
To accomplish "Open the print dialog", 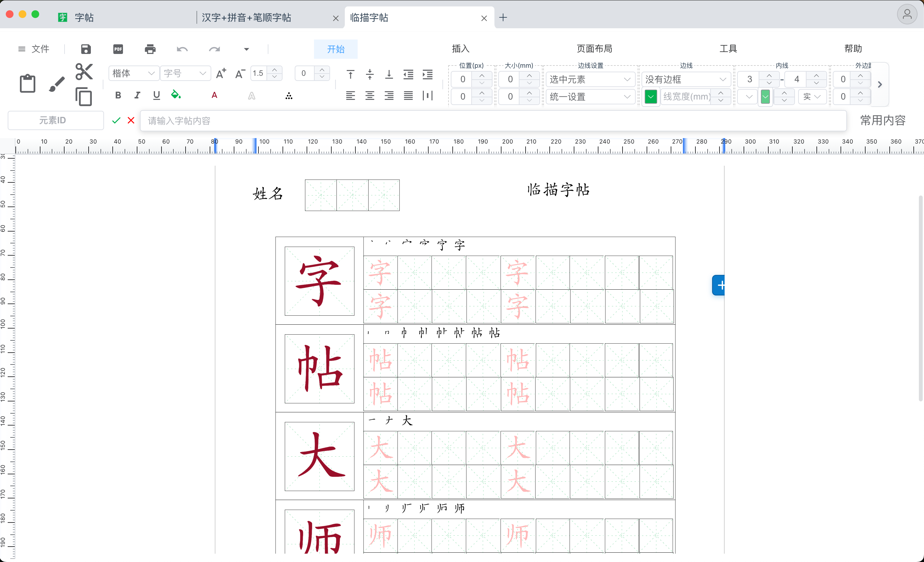I will click(x=150, y=49).
